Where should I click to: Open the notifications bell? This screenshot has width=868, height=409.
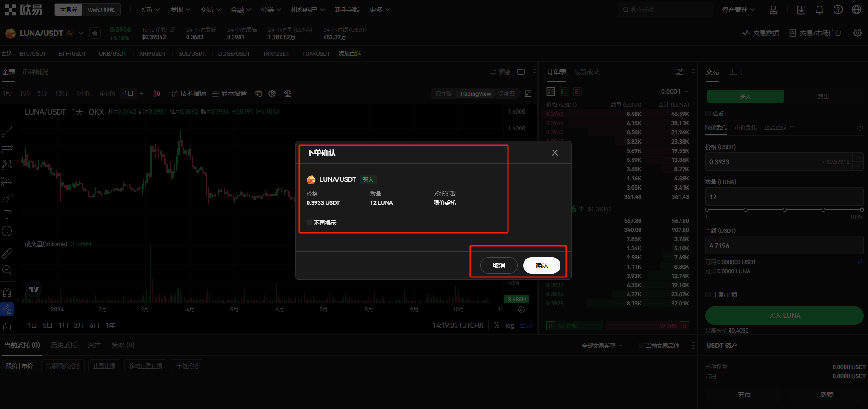[x=819, y=10]
